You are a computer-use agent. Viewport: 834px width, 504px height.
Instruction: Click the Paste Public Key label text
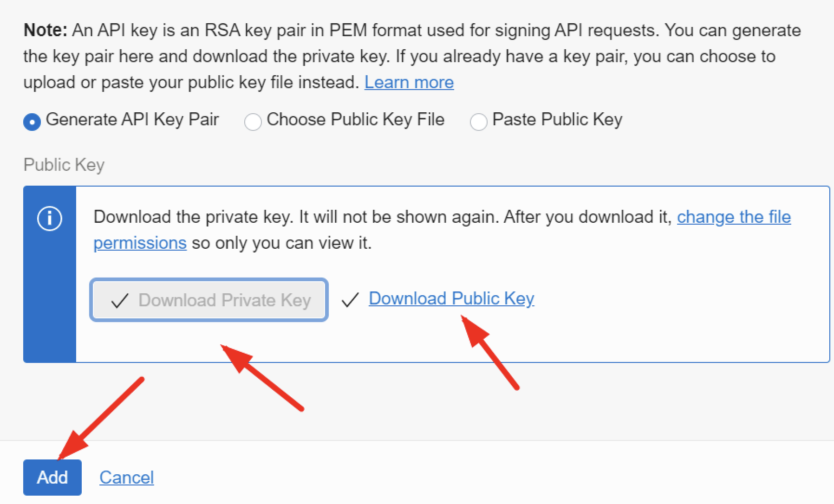click(x=557, y=120)
